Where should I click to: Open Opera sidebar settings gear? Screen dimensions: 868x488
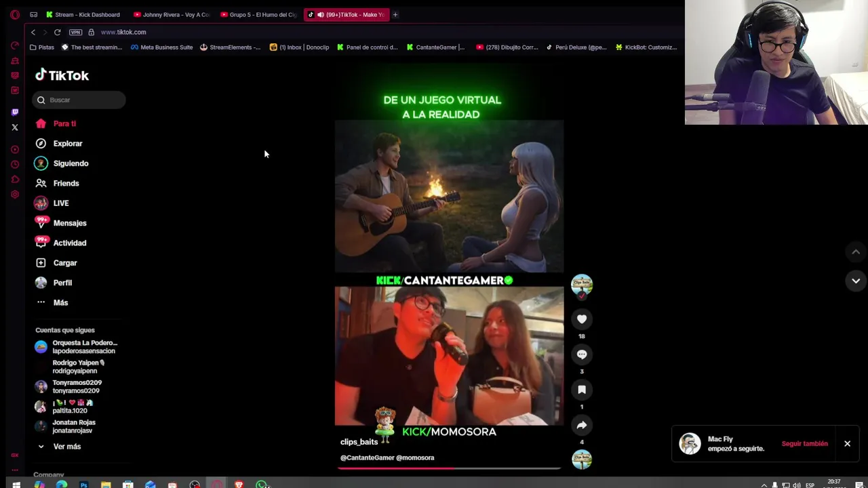click(15, 195)
